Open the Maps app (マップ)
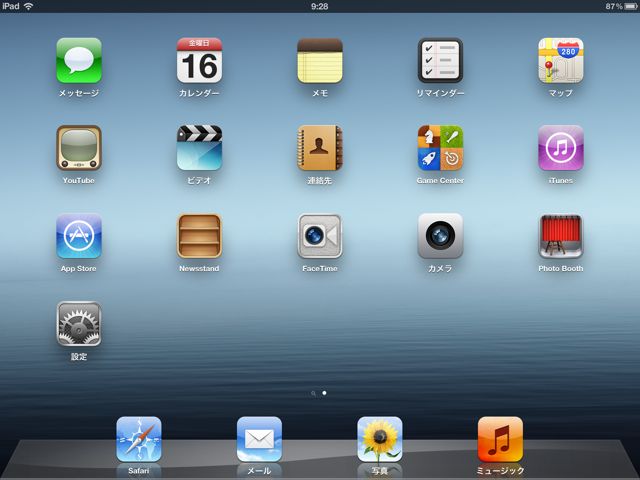 tap(560, 60)
